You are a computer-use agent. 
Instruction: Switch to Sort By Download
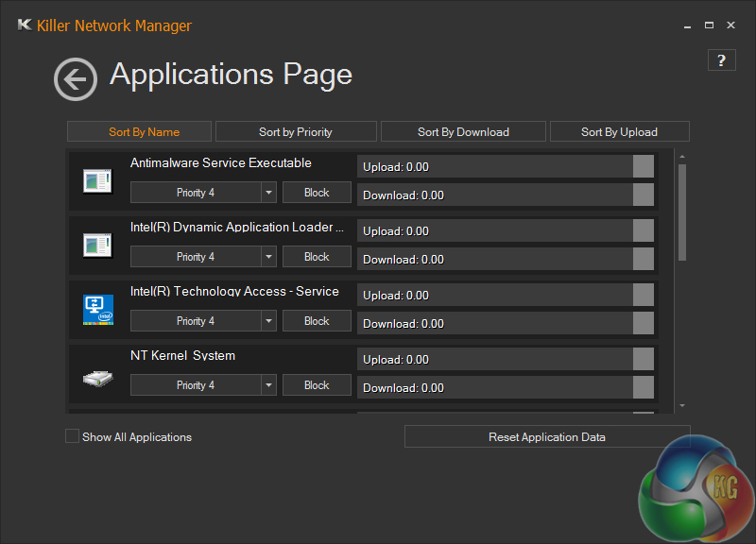[x=463, y=132]
